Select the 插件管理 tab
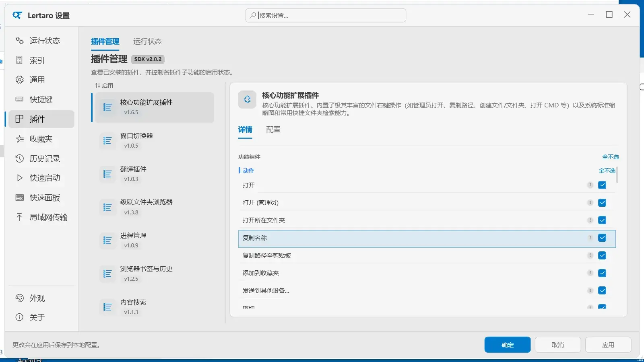Screen dimensions: 644x362 (x=105, y=41)
